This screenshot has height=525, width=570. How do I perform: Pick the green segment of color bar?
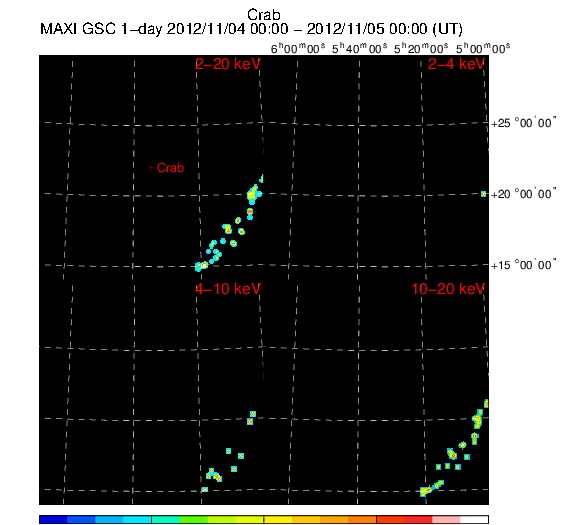coord(193,519)
